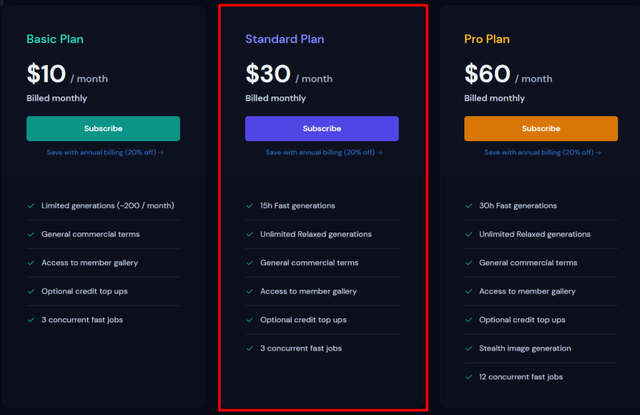Click checkmark beside 12 concurrent fast jobs
This screenshot has height=415, width=640.
(469, 377)
